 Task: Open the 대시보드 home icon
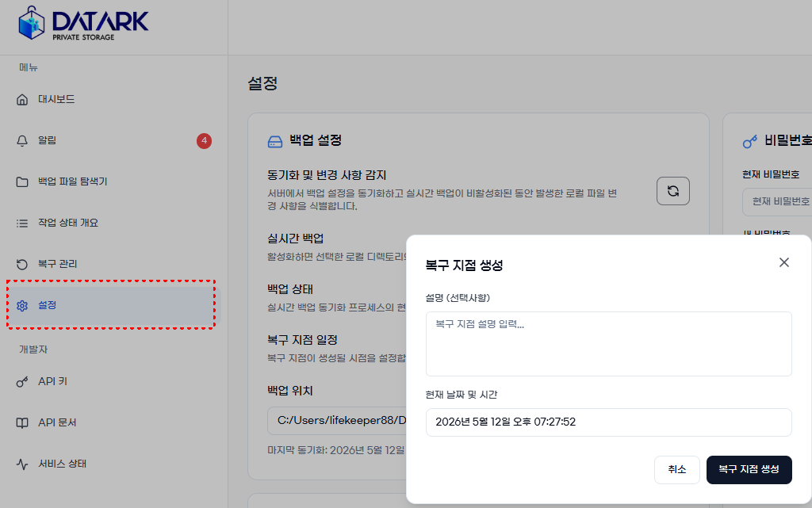pyautogui.click(x=21, y=99)
